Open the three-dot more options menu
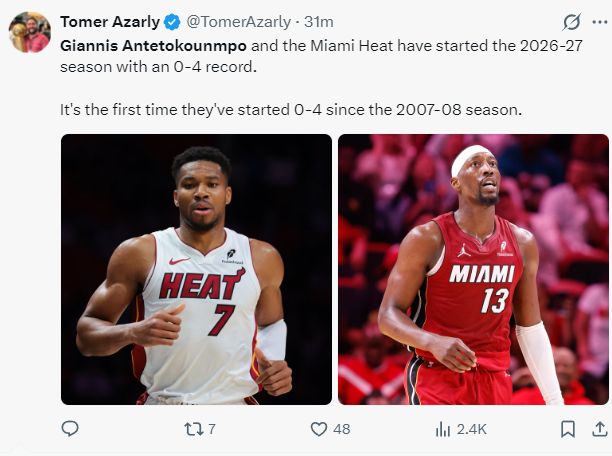This screenshot has height=456, width=612. (600, 22)
